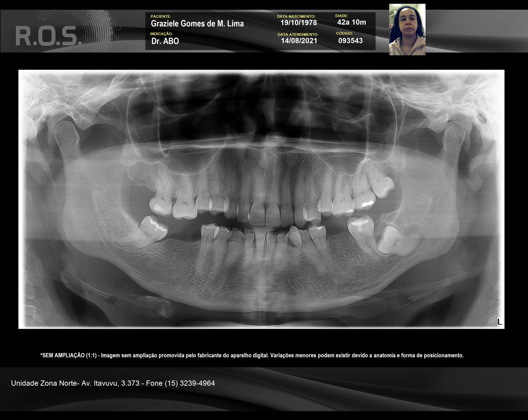Click the DATA ATENDIMENTO value 14/08/2021
This screenshot has height=420, width=528.
pyautogui.click(x=299, y=41)
